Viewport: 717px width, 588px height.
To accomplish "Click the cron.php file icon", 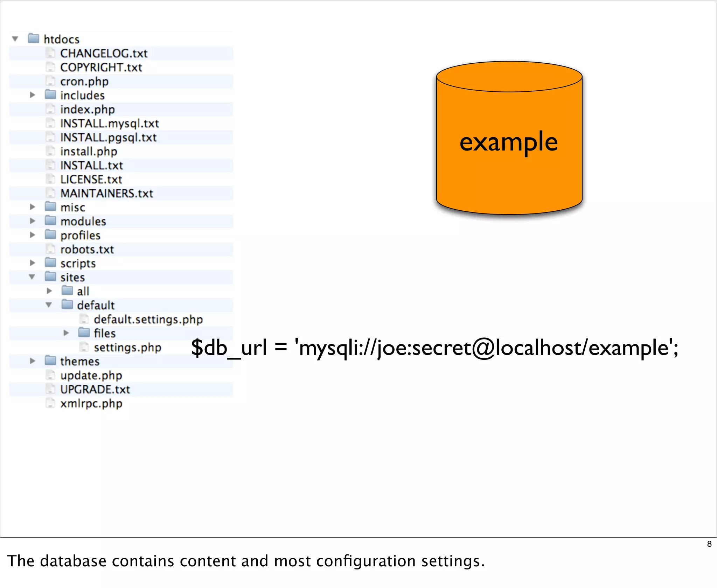I will click(50, 81).
